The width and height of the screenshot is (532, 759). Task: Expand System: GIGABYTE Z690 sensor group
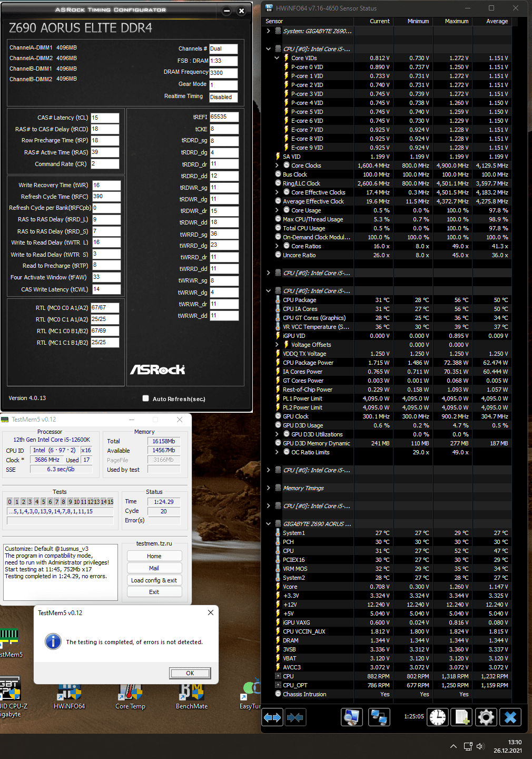268,31
